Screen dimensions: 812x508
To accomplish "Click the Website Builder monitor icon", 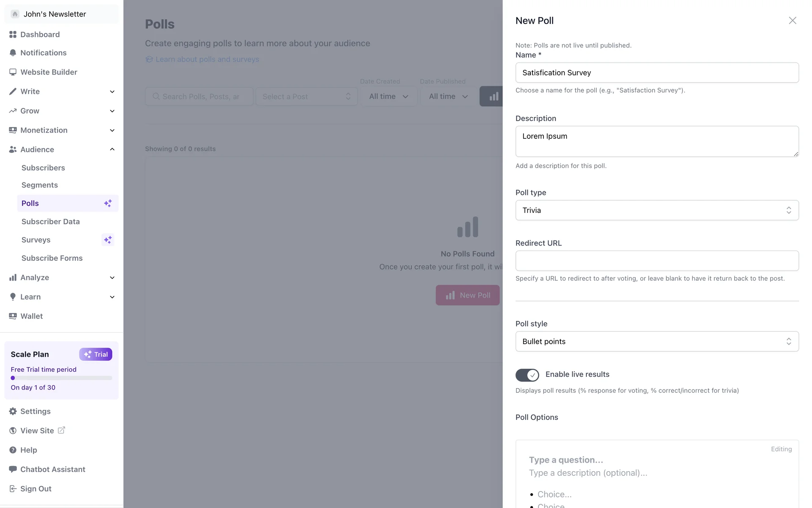I will (13, 72).
